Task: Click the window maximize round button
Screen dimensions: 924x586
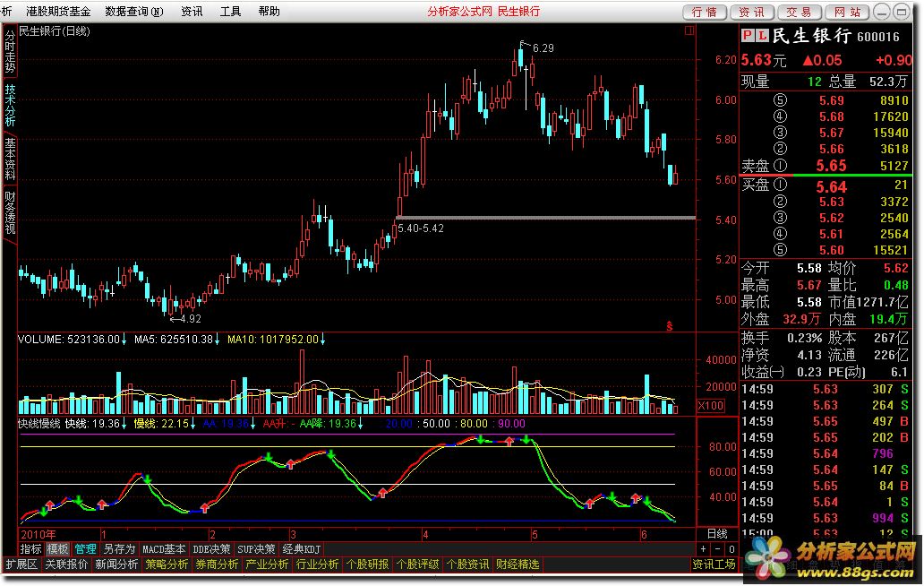Action: click(902, 12)
